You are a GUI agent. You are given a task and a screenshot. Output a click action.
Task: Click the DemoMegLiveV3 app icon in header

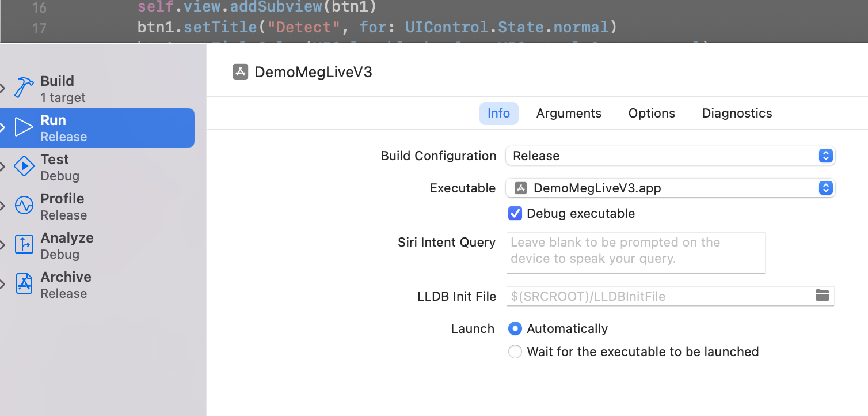pyautogui.click(x=240, y=72)
